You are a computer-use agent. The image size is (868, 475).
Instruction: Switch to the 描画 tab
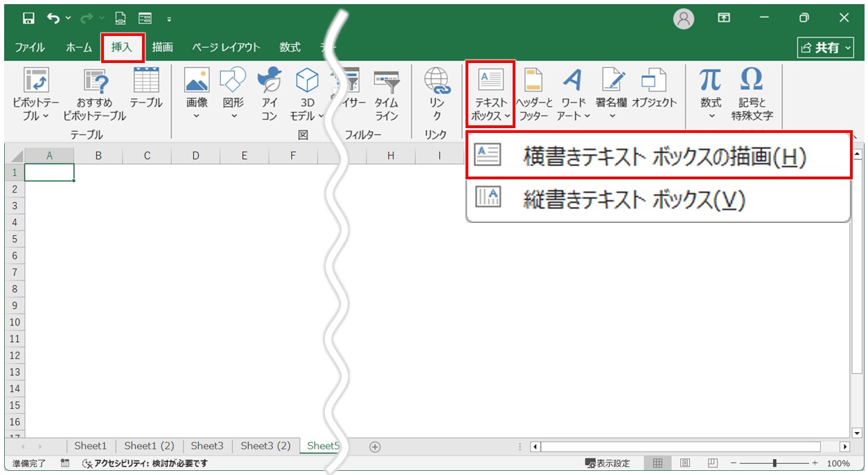pos(163,47)
